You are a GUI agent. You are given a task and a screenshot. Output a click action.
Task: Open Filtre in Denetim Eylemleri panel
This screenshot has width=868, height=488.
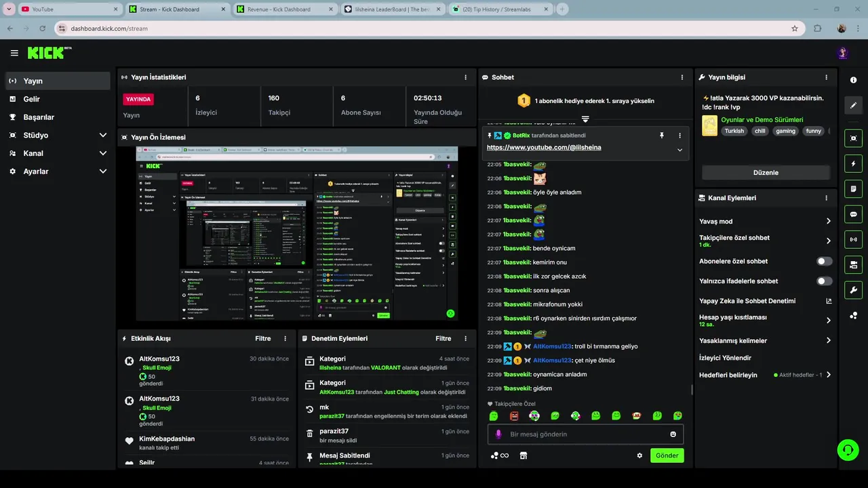(443, 338)
